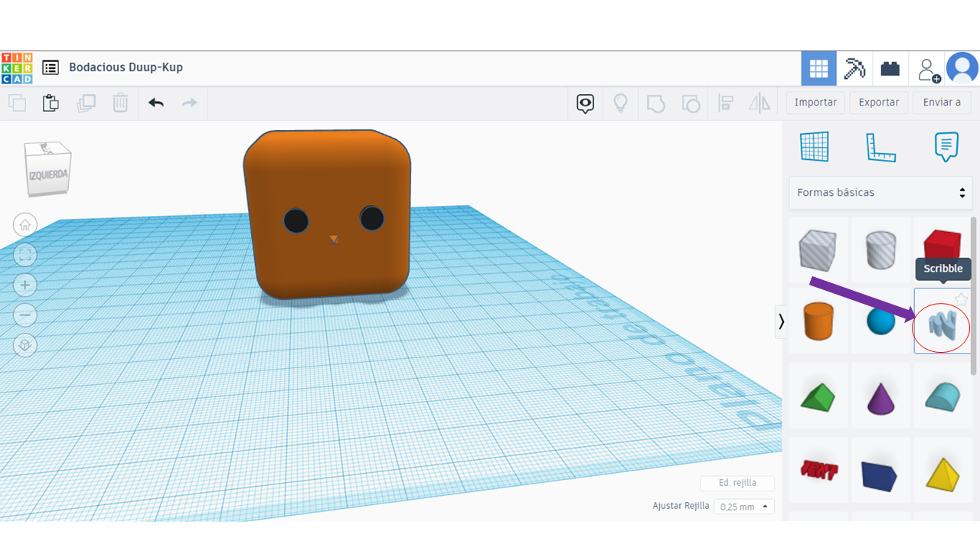Toggle the notes visibility eye icon

point(586,103)
